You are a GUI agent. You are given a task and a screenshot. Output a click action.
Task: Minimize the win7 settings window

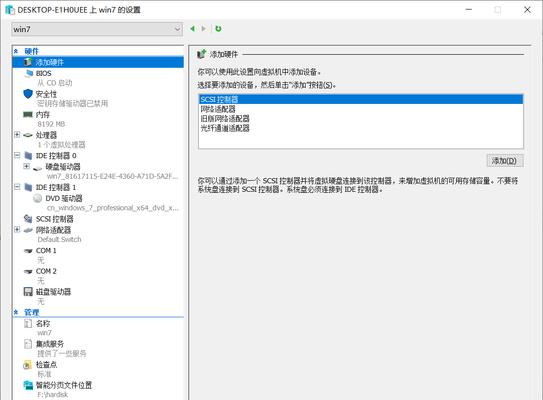pyautogui.click(x=469, y=10)
